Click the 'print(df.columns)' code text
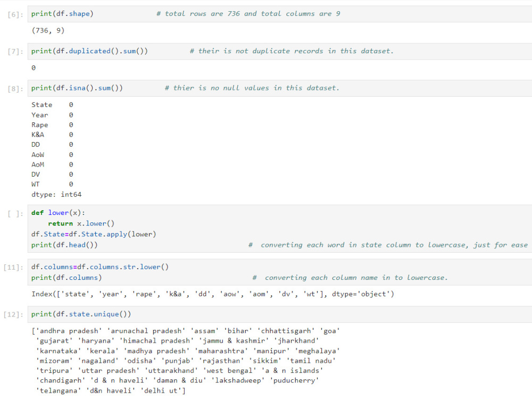The image size is (532, 399). click(x=66, y=278)
